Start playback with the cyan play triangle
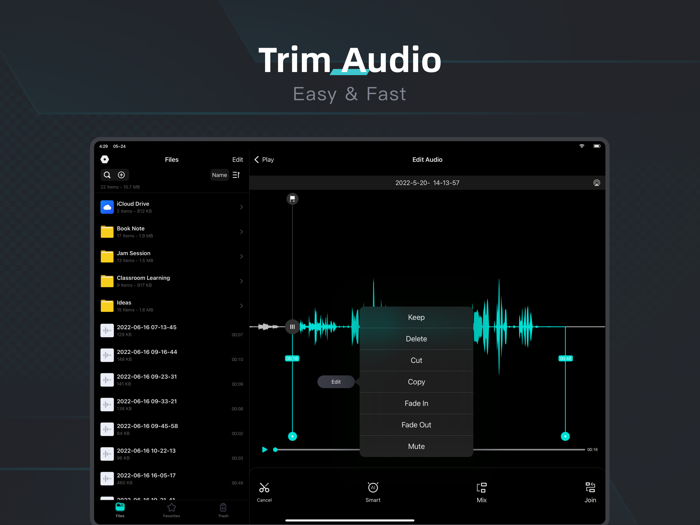The image size is (700, 525). pyautogui.click(x=264, y=450)
